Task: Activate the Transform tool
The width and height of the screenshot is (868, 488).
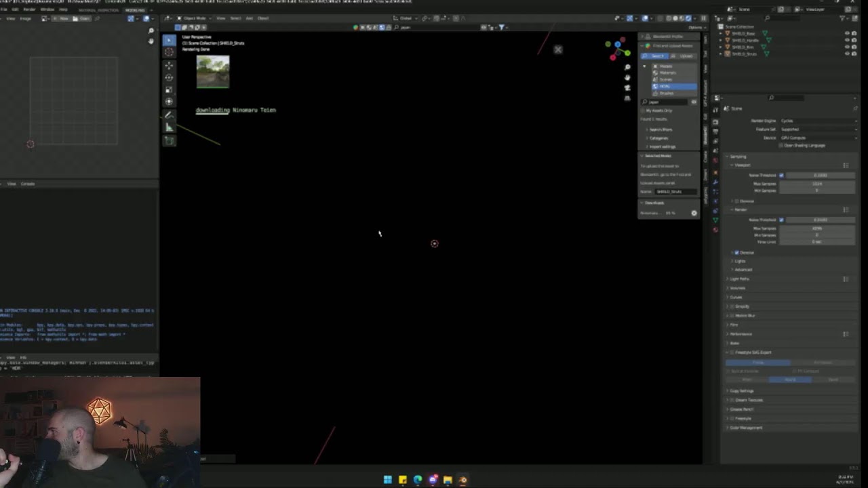Action: point(169,102)
